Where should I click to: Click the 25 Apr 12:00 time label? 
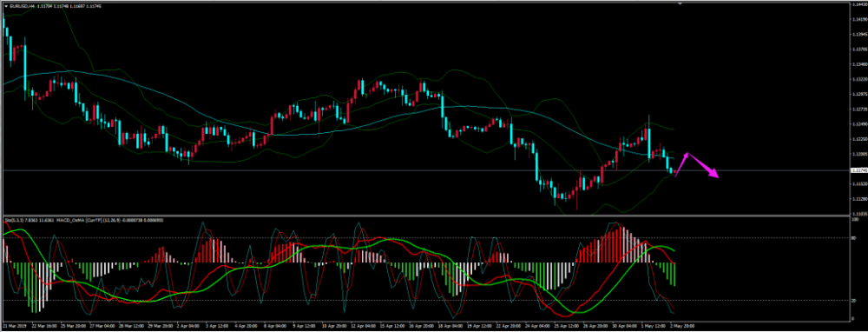(566, 325)
